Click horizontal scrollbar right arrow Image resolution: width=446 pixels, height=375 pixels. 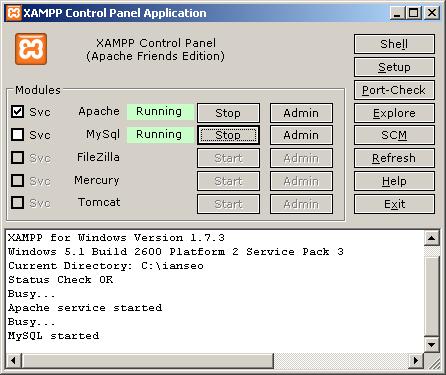(416, 361)
